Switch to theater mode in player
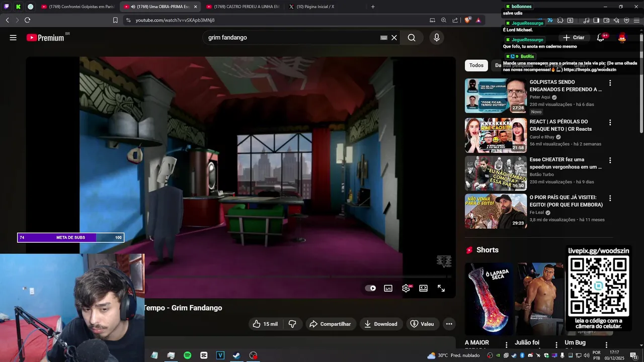This screenshot has width=644, height=362. 424,288
